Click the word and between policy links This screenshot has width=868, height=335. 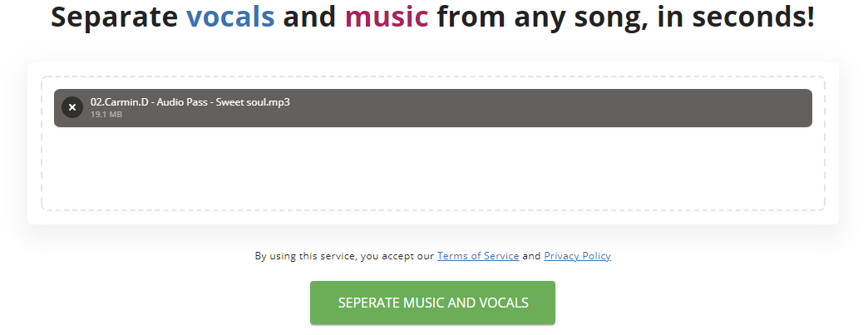(531, 256)
